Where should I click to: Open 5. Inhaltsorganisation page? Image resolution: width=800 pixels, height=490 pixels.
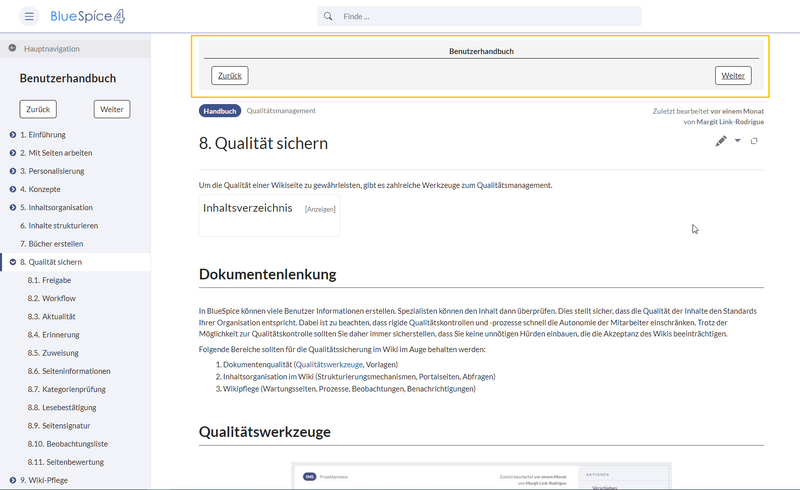57,207
